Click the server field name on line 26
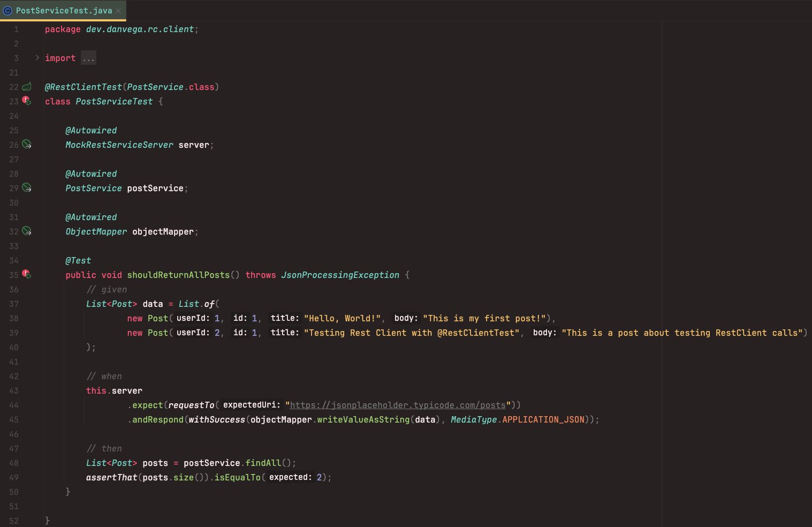 tap(194, 145)
